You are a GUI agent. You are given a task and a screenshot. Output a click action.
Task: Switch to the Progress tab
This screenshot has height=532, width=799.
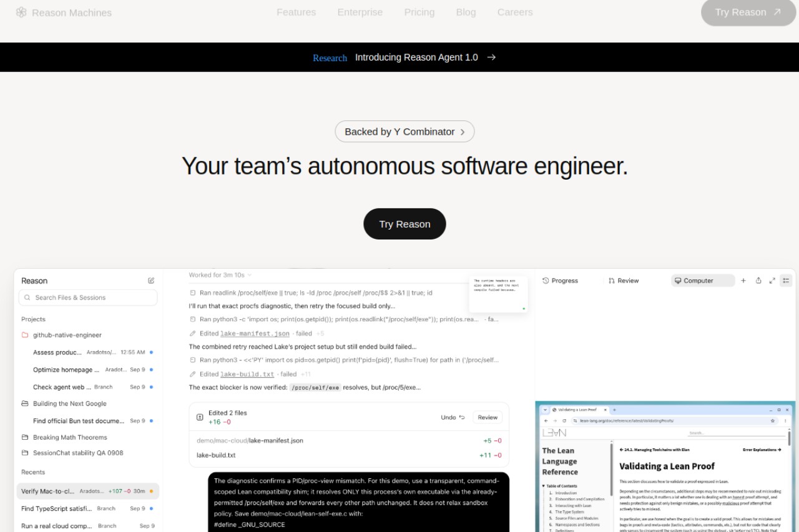(560, 281)
